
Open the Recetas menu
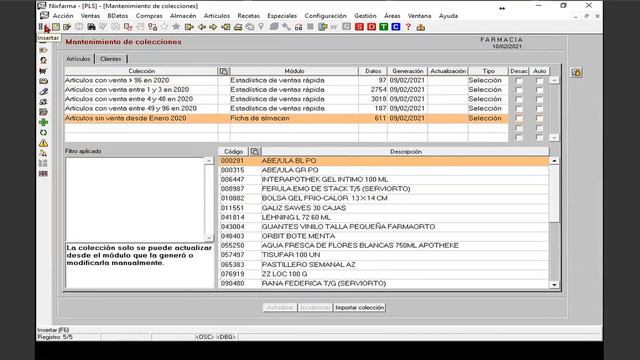[249, 16]
